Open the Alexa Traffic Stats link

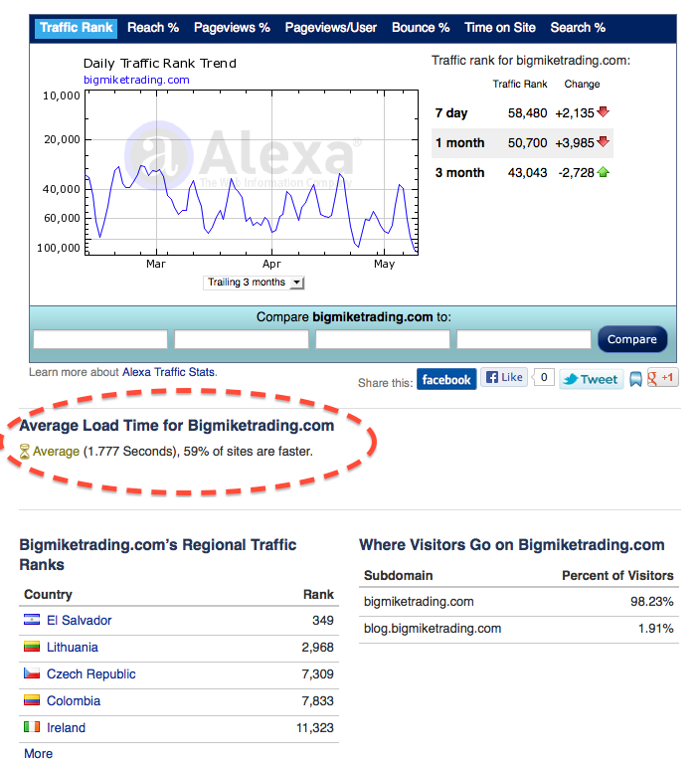(x=168, y=372)
